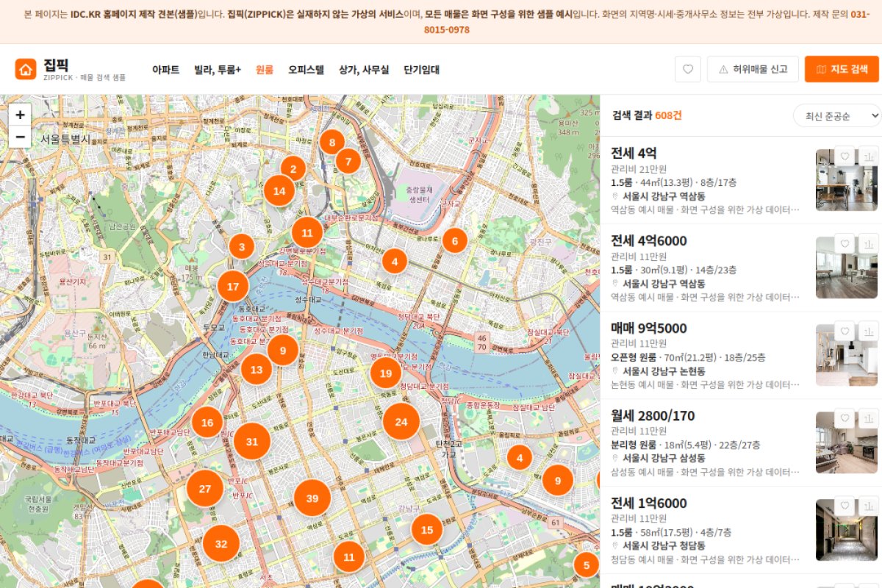The height and width of the screenshot is (588, 882).
Task: Open the 매매 9억5000 listing title
Action: click(649, 328)
